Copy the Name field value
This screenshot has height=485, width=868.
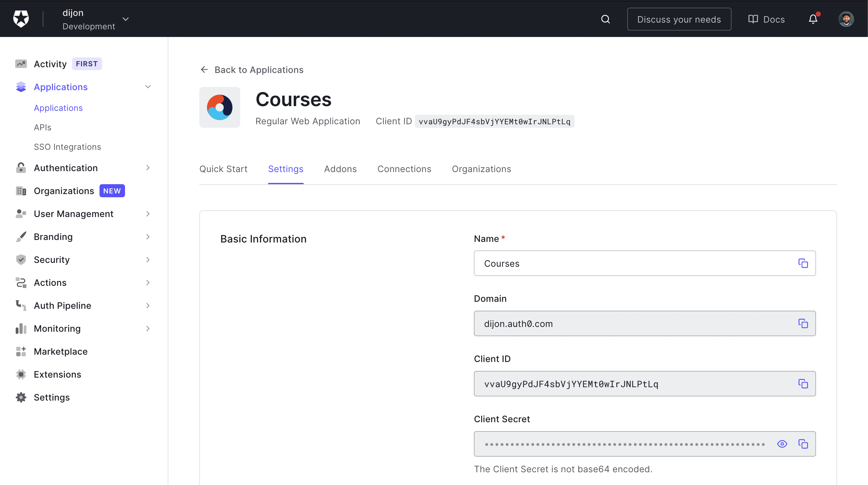pyautogui.click(x=803, y=264)
